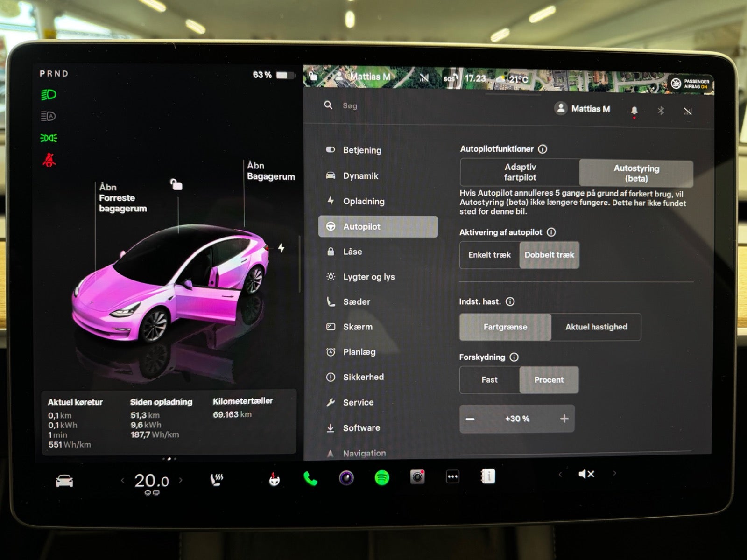Increase offset with plus button

click(x=564, y=419)
